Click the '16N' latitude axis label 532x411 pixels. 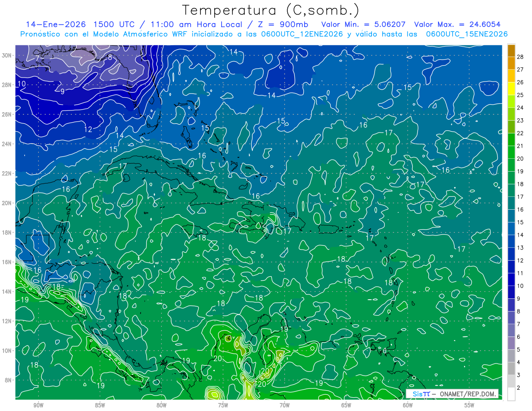7,262
